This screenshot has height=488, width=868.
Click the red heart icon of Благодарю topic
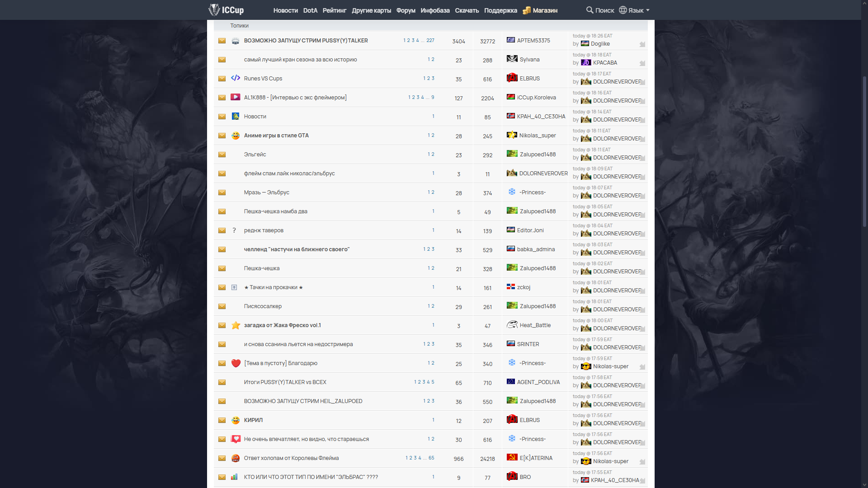point(236,363)
